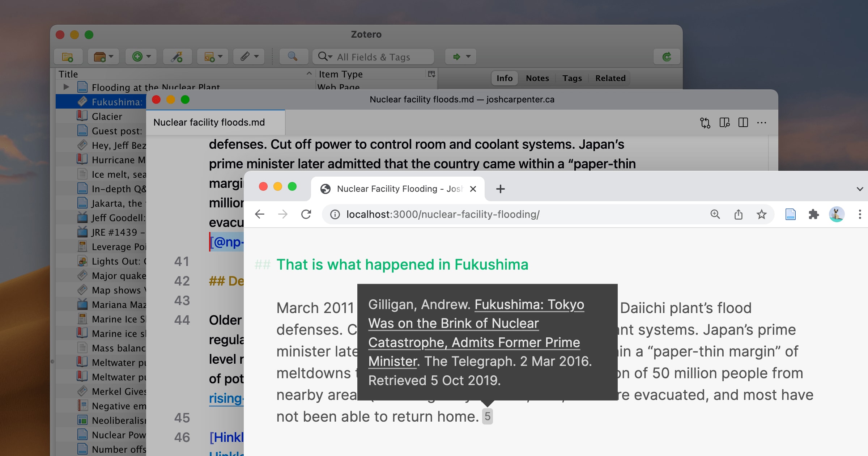Open the Zotero search mode magnifier dropdown

(325, 56)
